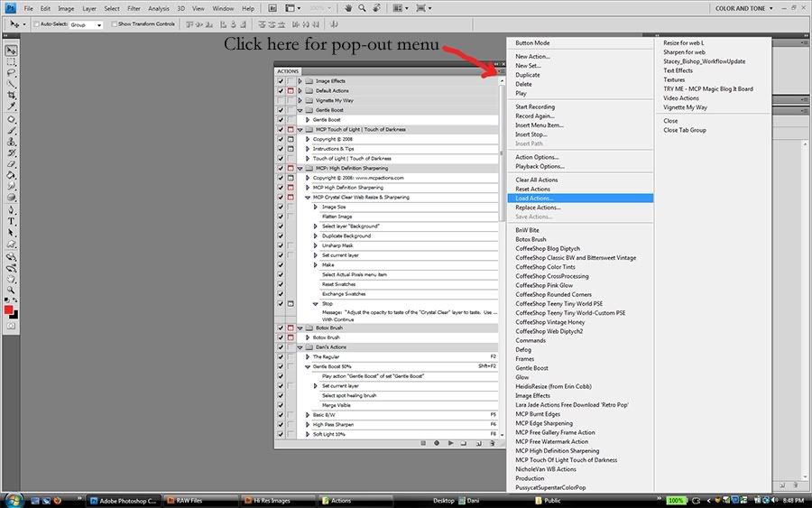Open the Auto-Select Group dropdown
The image size is (812, 508).
(x=86, y=24)
